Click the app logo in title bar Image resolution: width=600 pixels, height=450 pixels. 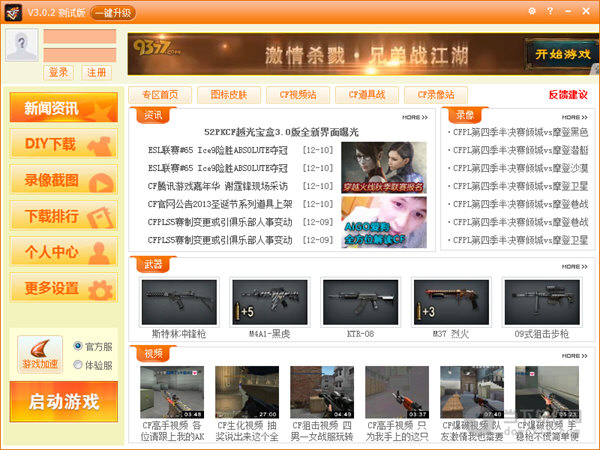click(x=13, y=12)
